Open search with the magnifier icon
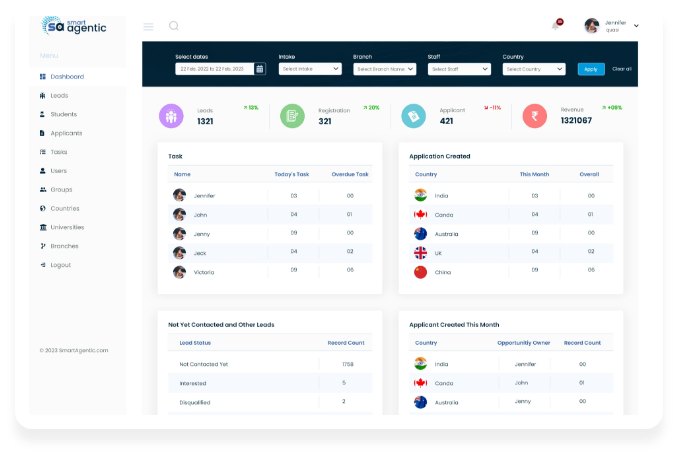This screenshot has width=678, height=457. click(173, 26)
